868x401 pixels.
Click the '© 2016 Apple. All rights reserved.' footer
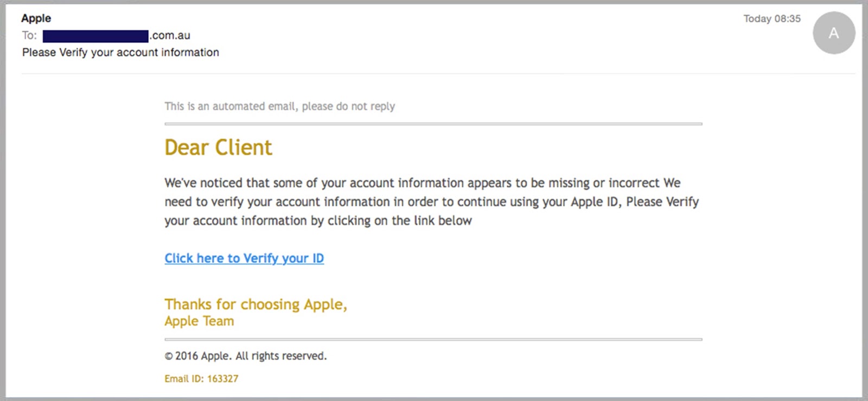point(246,356)
